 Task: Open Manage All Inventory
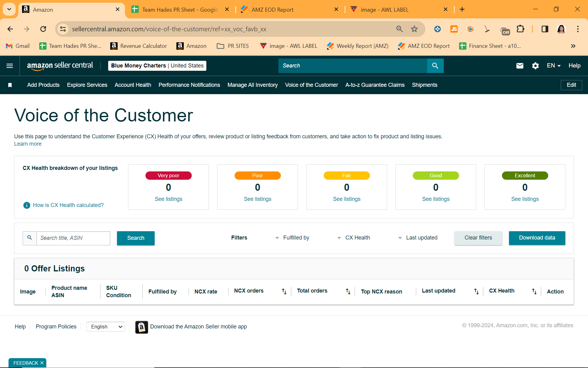253,85
